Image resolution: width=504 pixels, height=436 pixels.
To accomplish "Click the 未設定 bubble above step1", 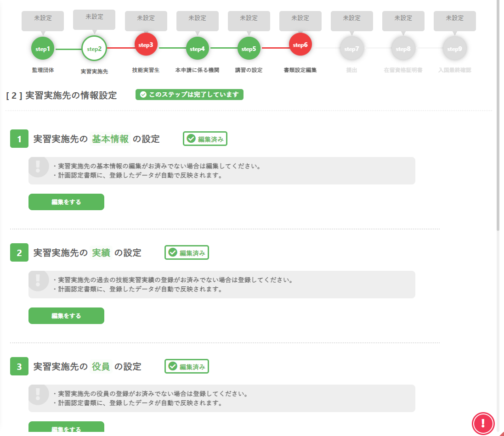I will point(43,19).
